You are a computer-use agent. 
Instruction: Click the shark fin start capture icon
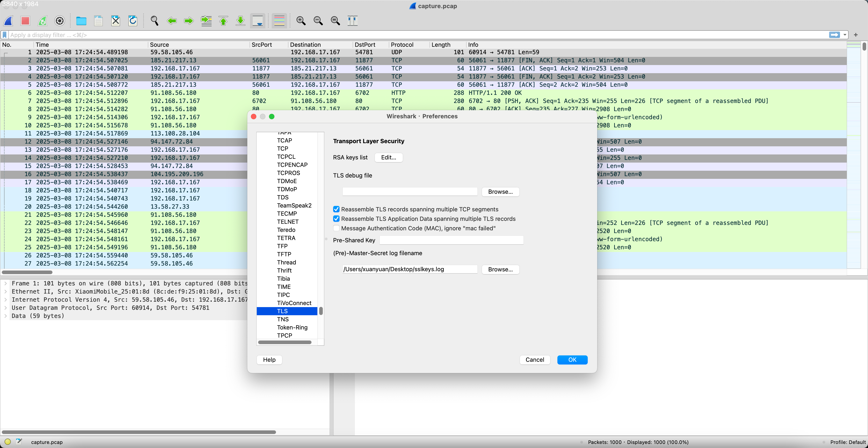click(8, 21)
